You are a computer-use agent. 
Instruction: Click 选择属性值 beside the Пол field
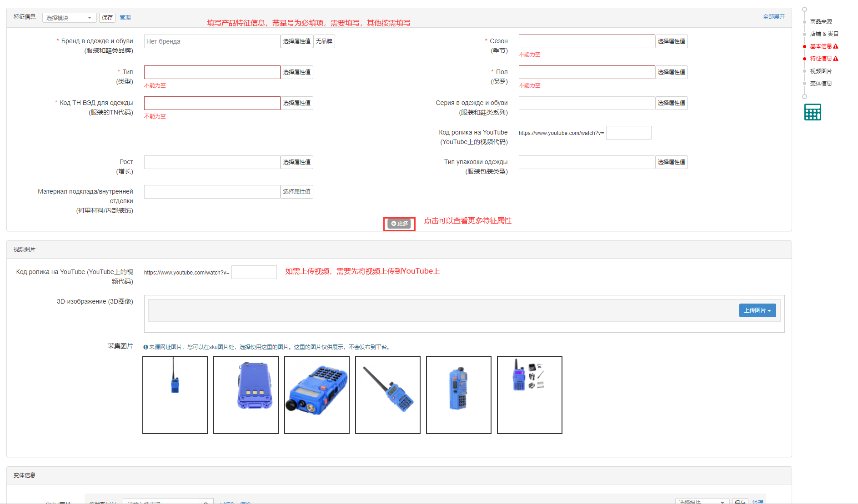(x=671, y=72)
